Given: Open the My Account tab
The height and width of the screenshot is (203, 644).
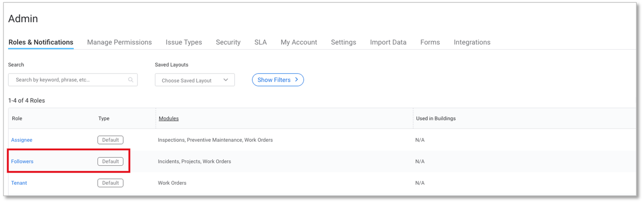Looking at the screenshot, I should point(299,42).
